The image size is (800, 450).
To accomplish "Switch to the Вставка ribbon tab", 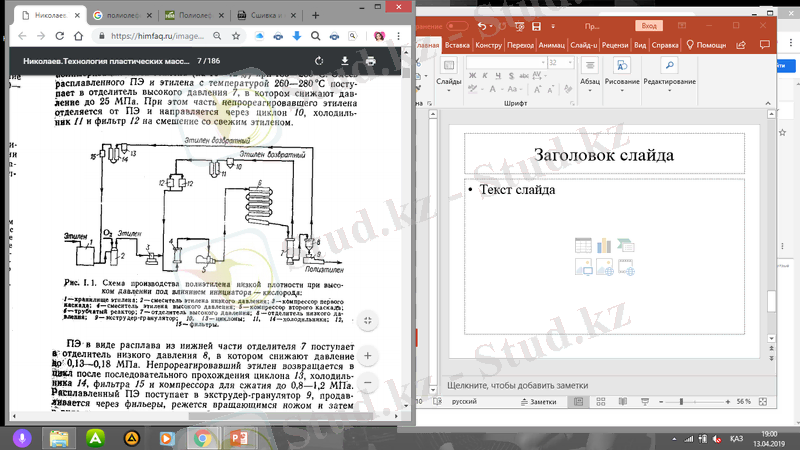I will (457, 45).
